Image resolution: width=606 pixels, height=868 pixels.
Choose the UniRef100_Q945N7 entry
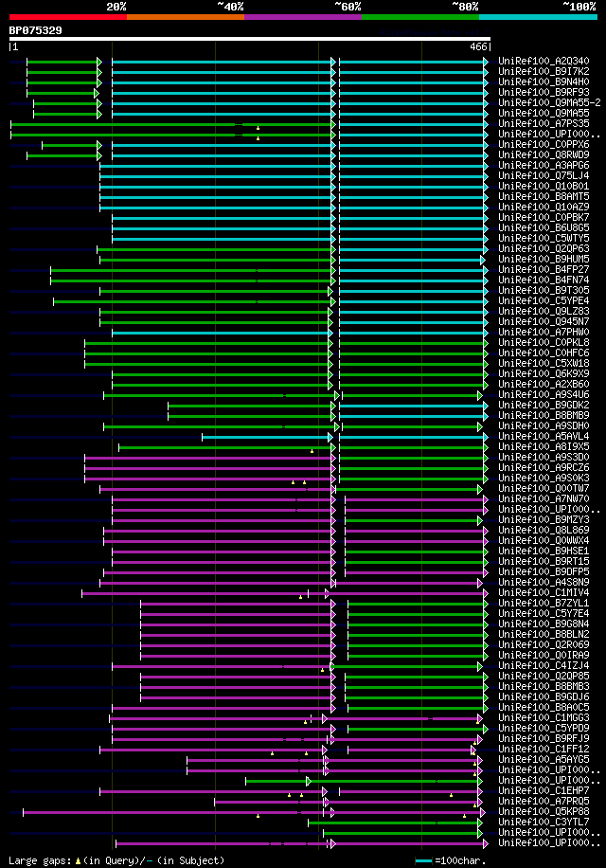pyautogui.click(x=544, y=321)
